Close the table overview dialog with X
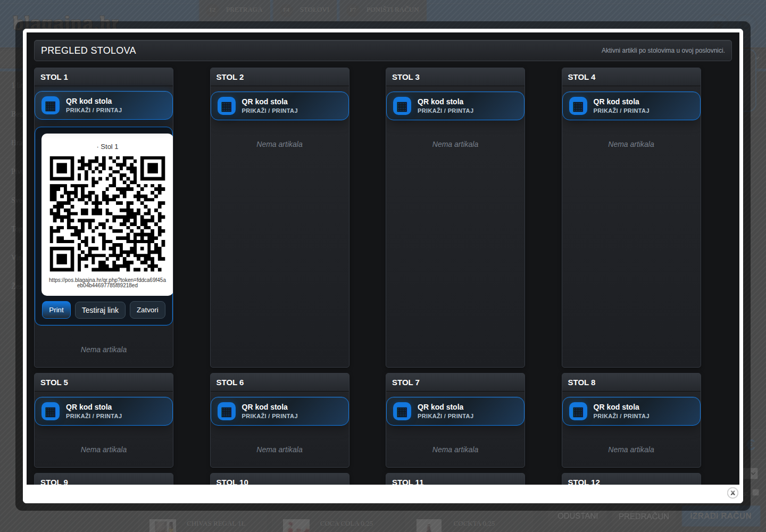Screen dimensions: 766x532 point(732,493)
